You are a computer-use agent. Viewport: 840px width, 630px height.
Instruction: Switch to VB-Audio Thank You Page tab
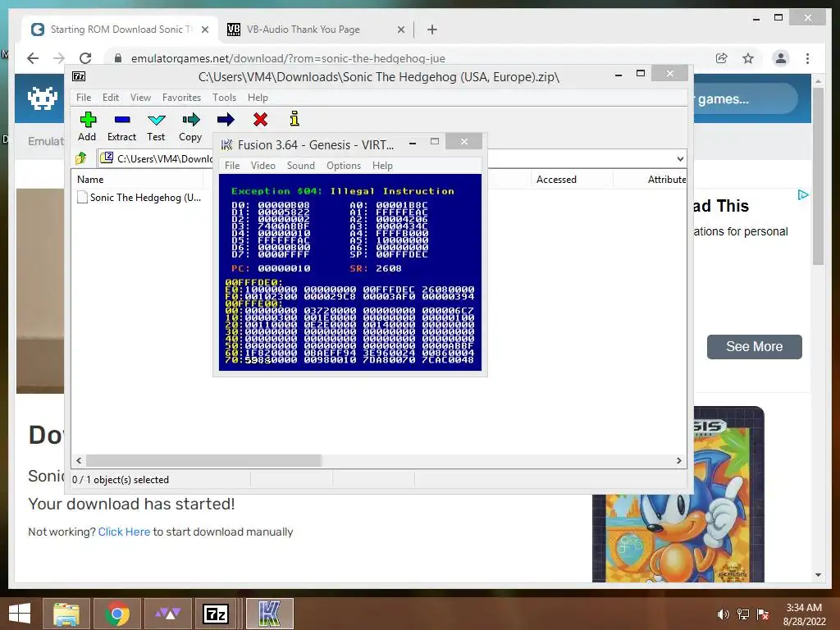coord(304,30)
